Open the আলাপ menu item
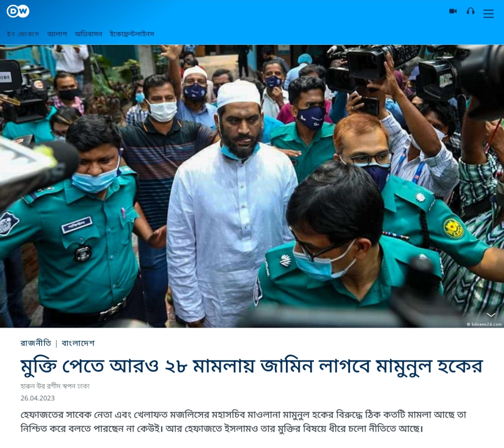The width and height of the screenshot is (504, 448). [x=57, y=34]
